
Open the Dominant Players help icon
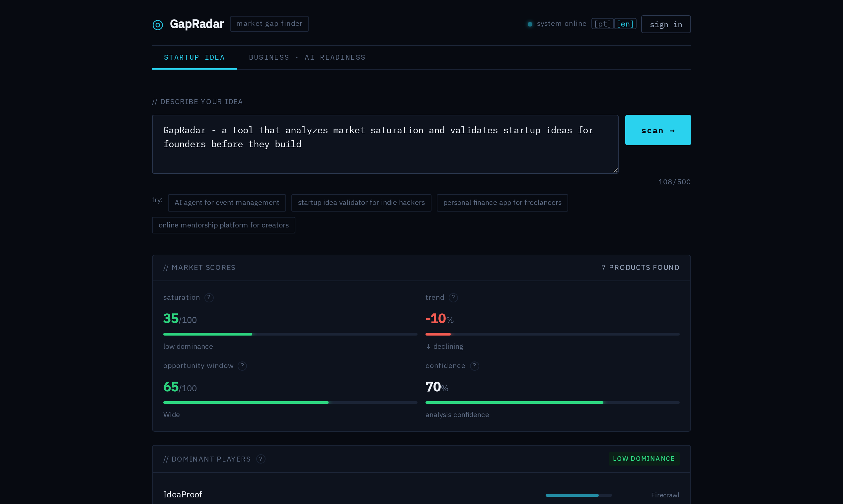click(261, 459)
